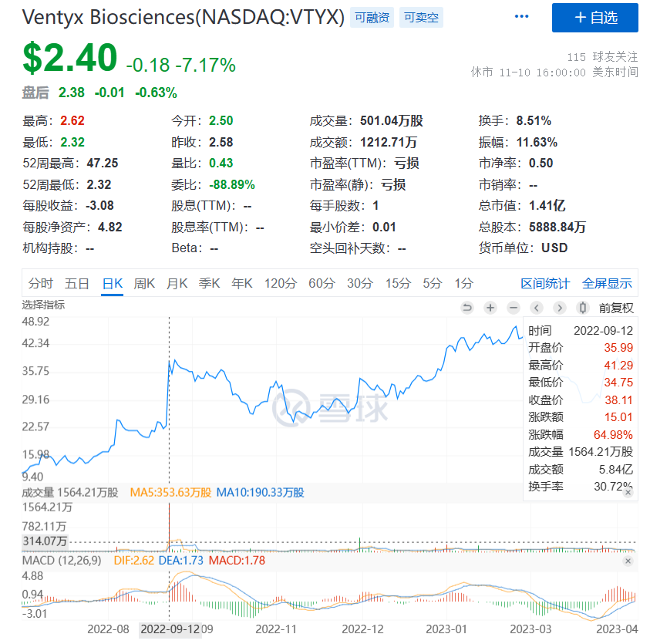Click the 总市值 1.41亿 value
The image size is (650, 644).
coord(547,206)
